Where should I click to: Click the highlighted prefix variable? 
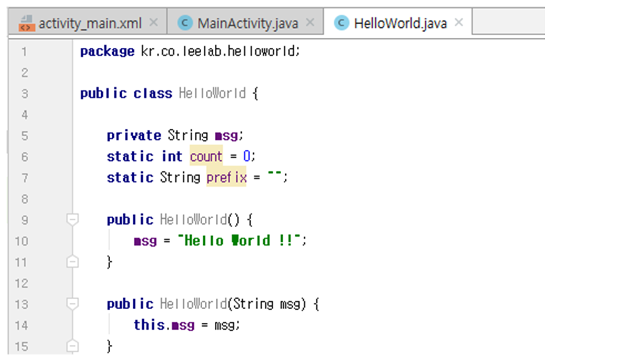226,177
